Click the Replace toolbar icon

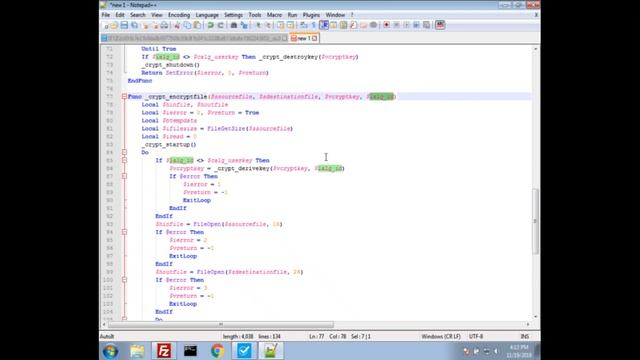[x=244, y=25]
